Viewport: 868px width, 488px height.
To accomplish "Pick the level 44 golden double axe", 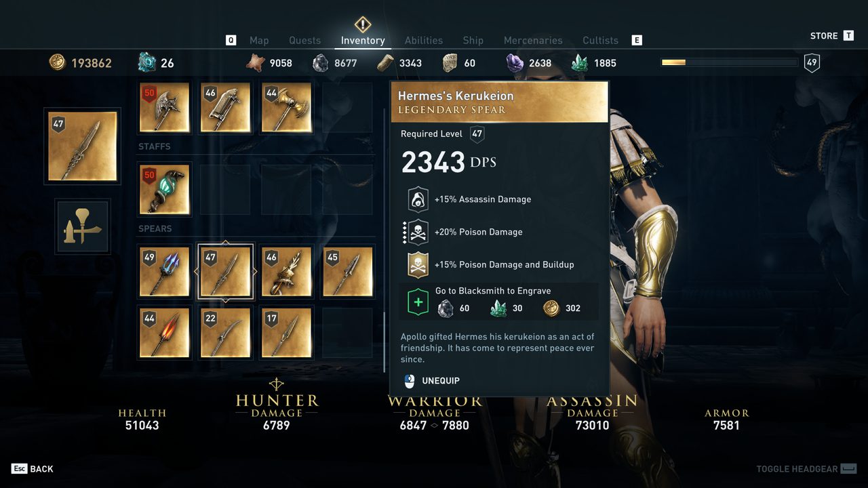I will point(287,107).
